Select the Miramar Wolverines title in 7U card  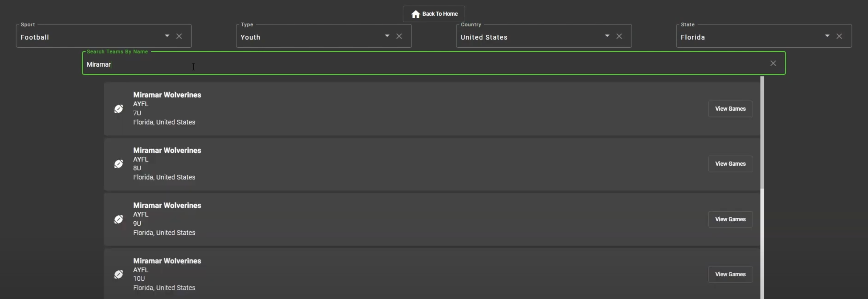pyautogui.click(x=167, y=95)
